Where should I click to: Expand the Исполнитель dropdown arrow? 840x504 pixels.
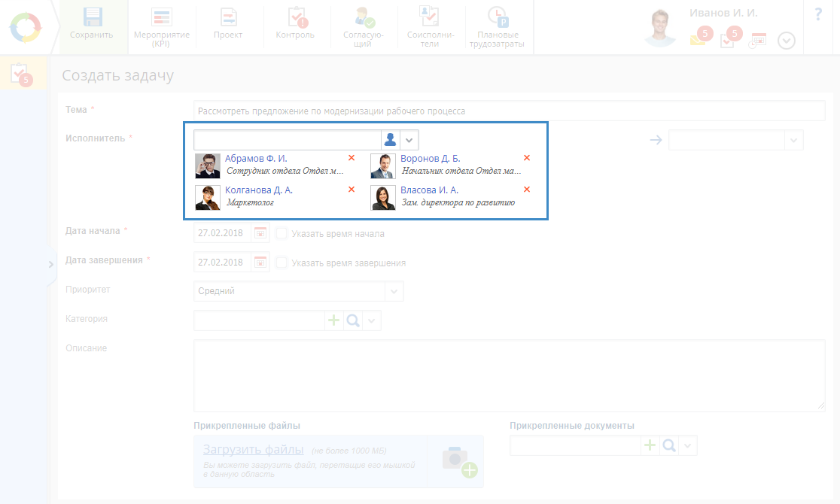409,140
